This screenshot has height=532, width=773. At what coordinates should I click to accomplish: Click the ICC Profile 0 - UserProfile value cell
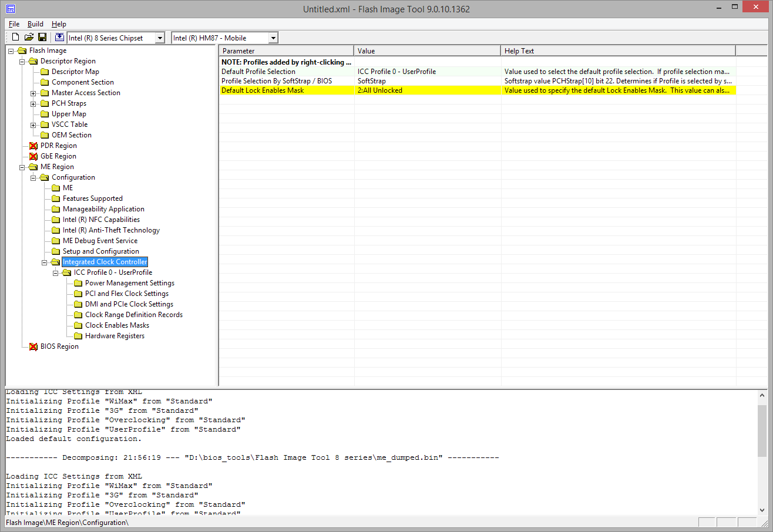tap(428, 72)
